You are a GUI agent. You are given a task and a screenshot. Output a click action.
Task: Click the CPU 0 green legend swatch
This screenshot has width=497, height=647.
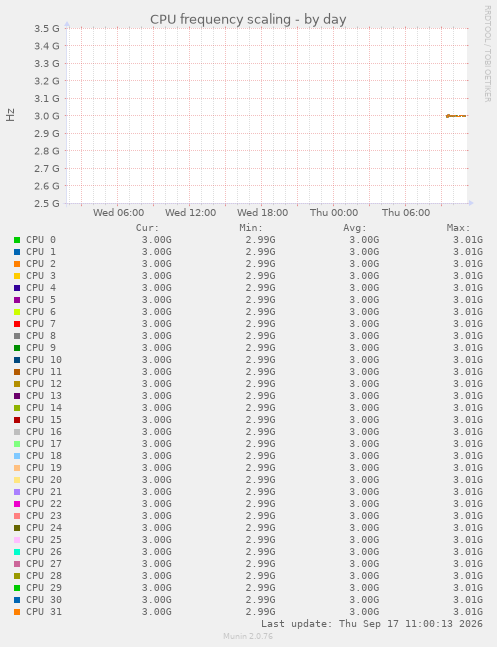coord(17,240)
